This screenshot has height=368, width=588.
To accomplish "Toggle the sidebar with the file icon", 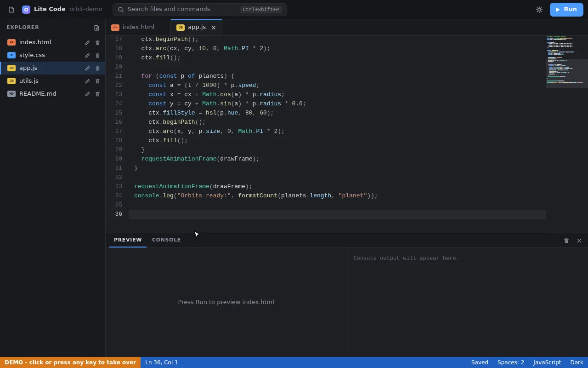I will click(11, 10).
